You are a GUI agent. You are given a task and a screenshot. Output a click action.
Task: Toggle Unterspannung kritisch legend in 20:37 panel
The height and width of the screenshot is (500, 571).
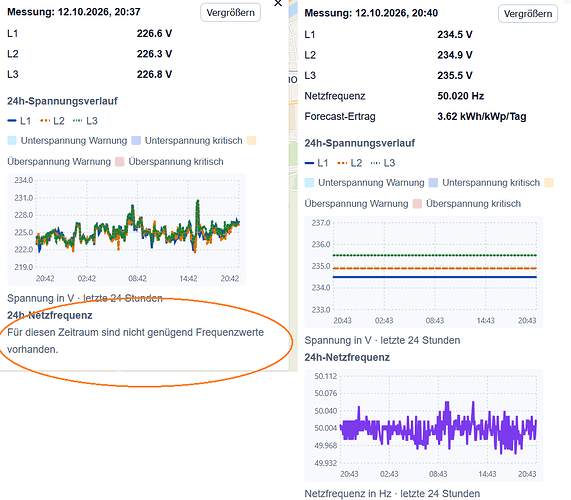tap(187, 141)
